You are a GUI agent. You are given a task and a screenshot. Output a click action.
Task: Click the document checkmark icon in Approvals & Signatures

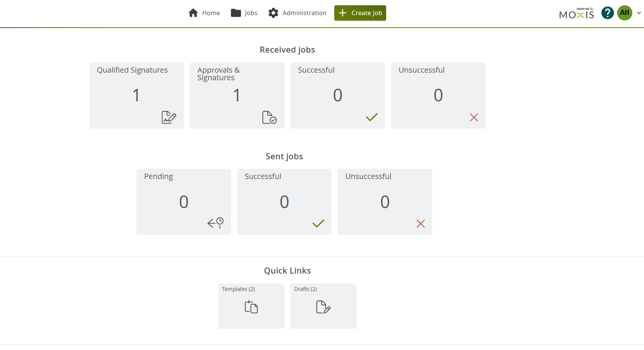tap(269, 117)
